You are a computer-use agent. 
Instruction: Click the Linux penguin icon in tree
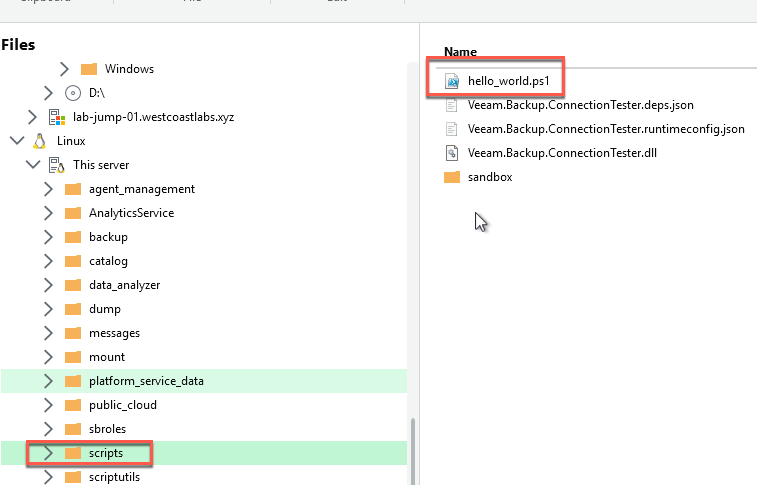41,141
